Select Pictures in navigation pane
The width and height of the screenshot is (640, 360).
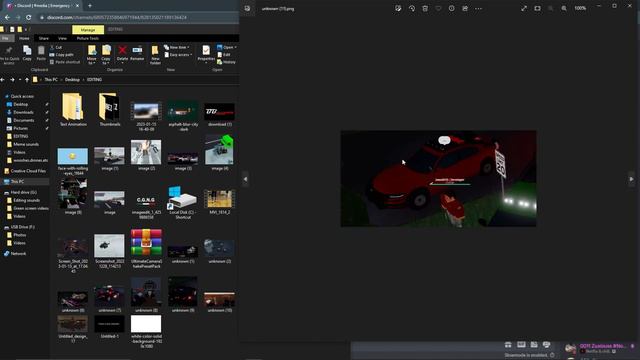click(x=20, y=128)
